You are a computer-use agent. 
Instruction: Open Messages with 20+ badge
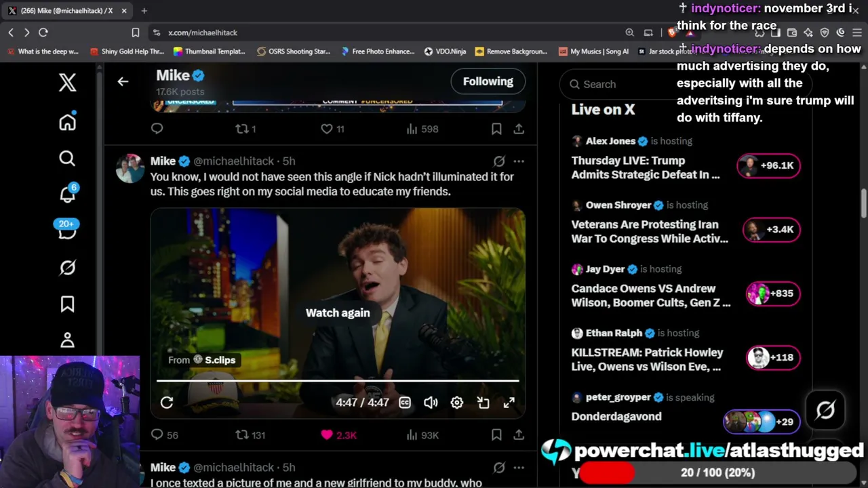click(67, 230)
